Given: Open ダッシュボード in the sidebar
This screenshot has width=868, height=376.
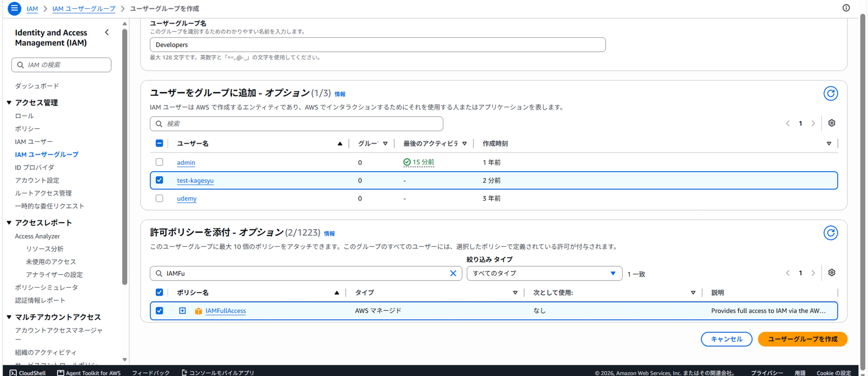Looking at the screenshot, I should 37,86.
